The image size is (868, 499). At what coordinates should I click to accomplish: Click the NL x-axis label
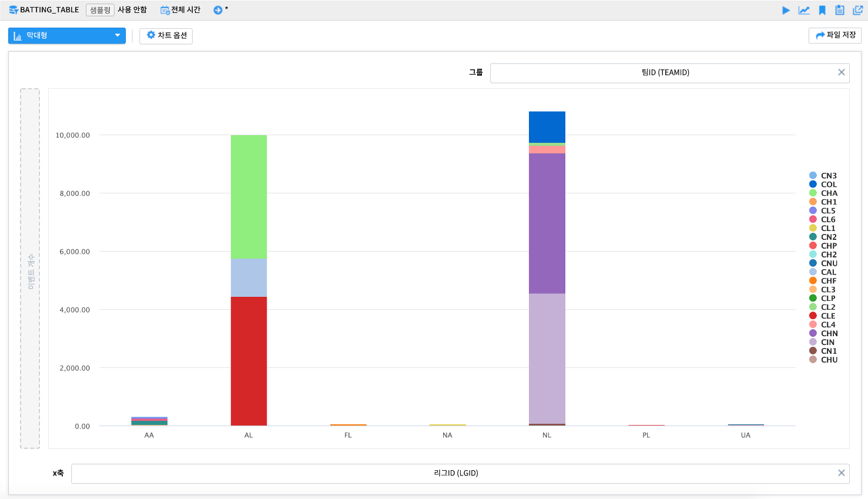click(x=547, y=436)
